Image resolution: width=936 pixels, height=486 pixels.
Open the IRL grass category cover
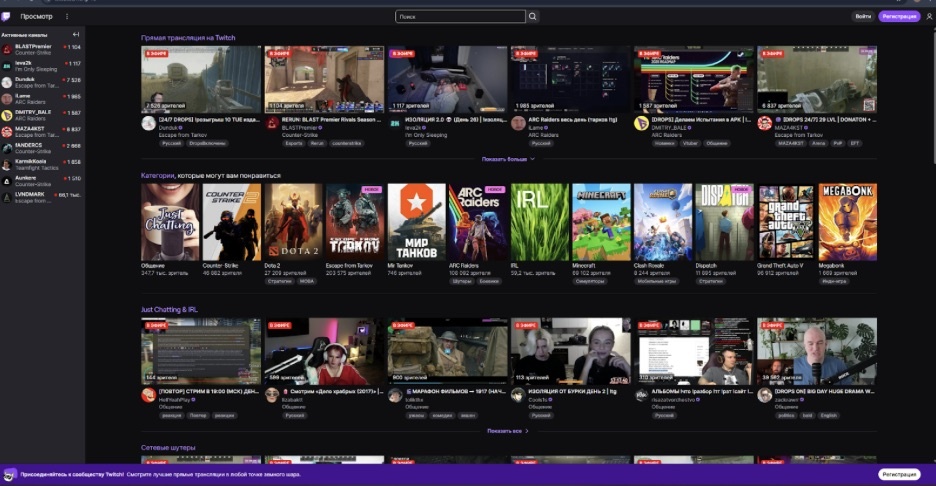(x=540, y=222)
